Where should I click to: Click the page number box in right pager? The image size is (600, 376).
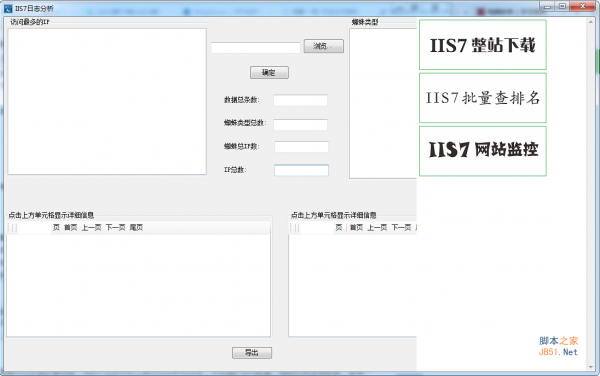[x=317, y=228]
